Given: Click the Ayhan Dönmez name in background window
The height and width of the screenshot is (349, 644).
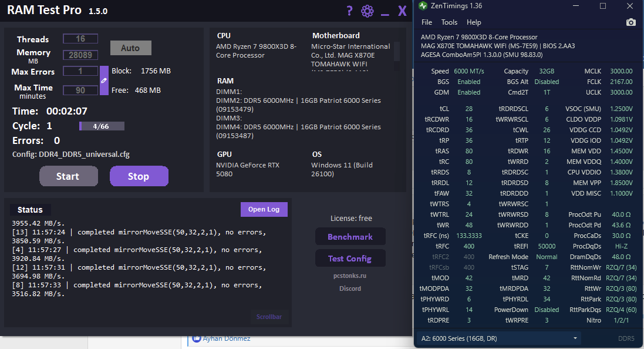Looking at the screenshot, I should pyautogui.click(x=226, y=339).
